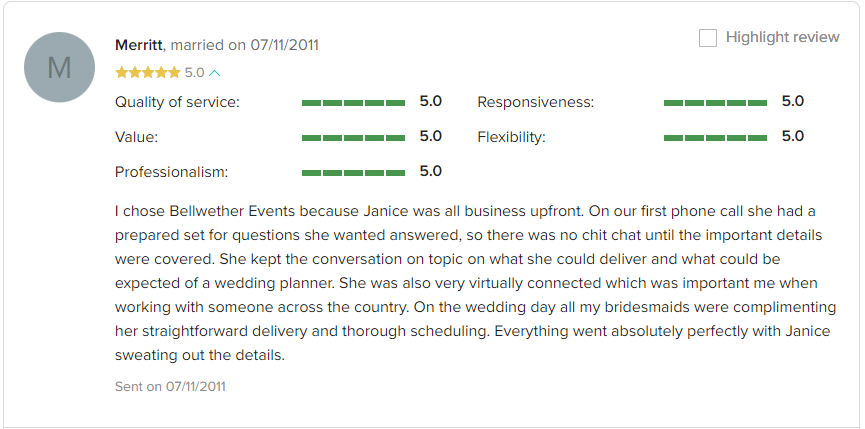
Task: Click the Responsiveness label
Action: tap(536, 103)
